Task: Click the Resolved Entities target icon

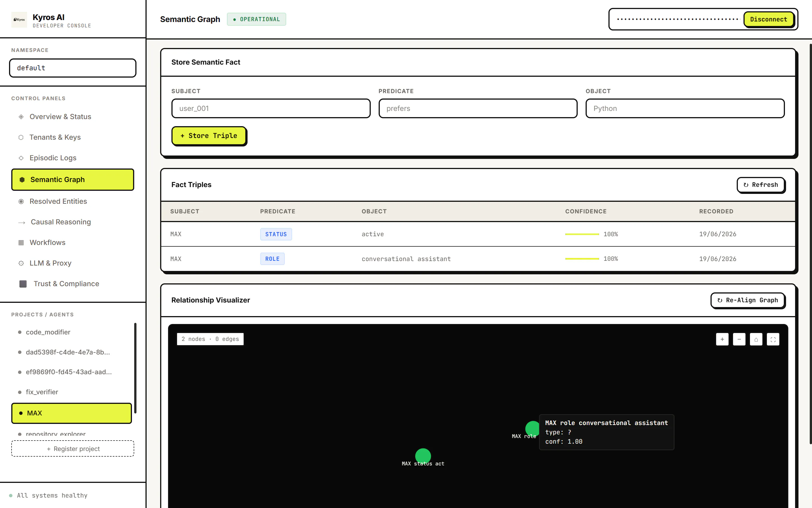Action: [21, 202]
